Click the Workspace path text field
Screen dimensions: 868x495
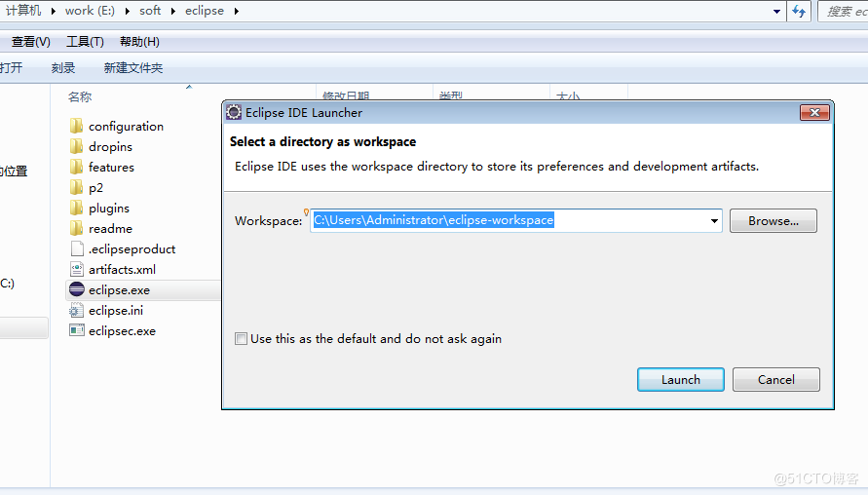[x=507, y=221]
